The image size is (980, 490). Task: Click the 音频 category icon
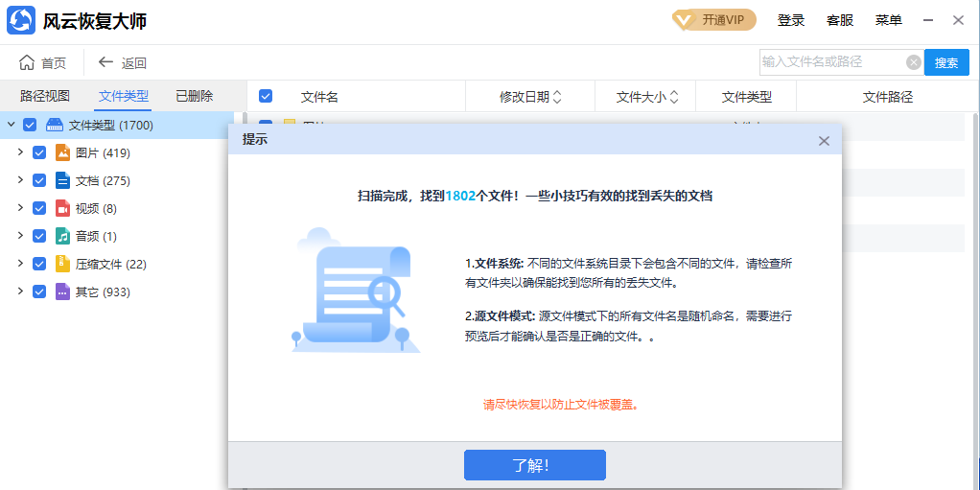62,236
